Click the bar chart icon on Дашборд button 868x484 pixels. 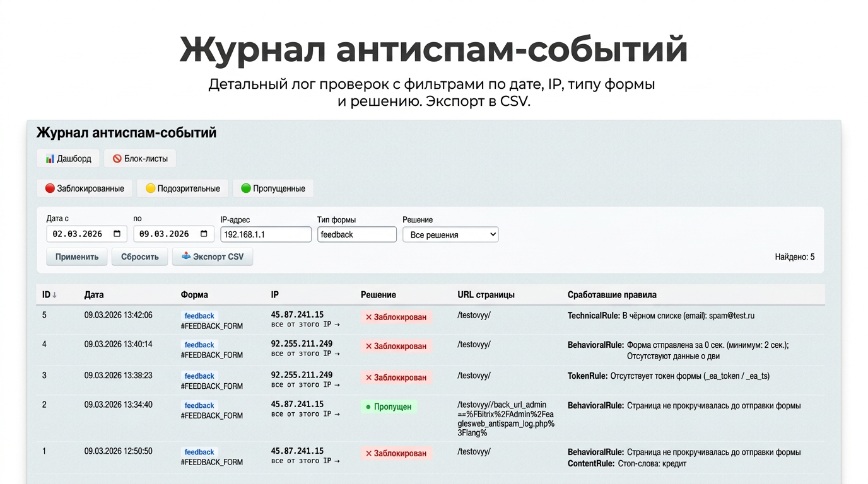(x=49, y=158)
